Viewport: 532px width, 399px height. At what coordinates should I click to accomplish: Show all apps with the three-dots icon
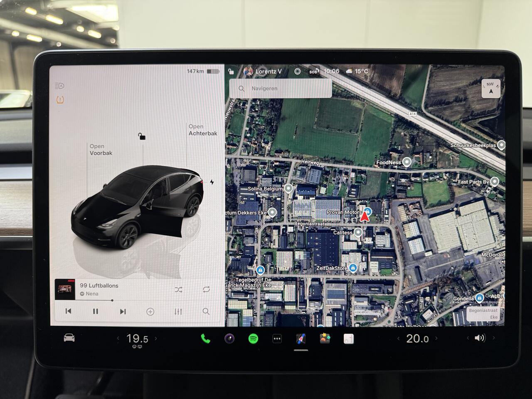(277, 339)
